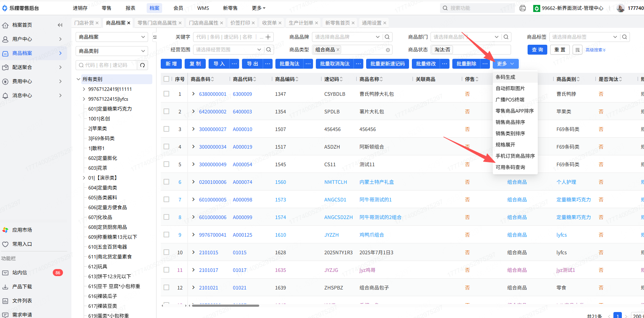This screenshot has width=644, height=318.
Task: Open the 会员 top menu
Action: 178,8
